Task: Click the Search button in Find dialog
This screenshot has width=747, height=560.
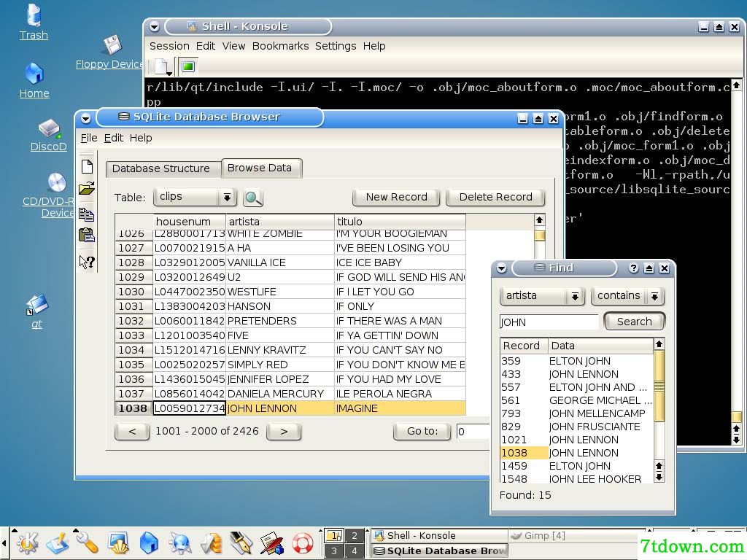Action: click(634, 322)
